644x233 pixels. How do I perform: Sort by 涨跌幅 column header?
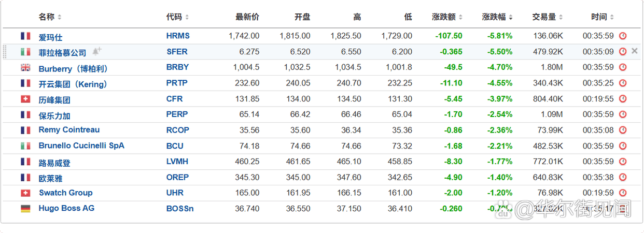click(x=497, y=17)
